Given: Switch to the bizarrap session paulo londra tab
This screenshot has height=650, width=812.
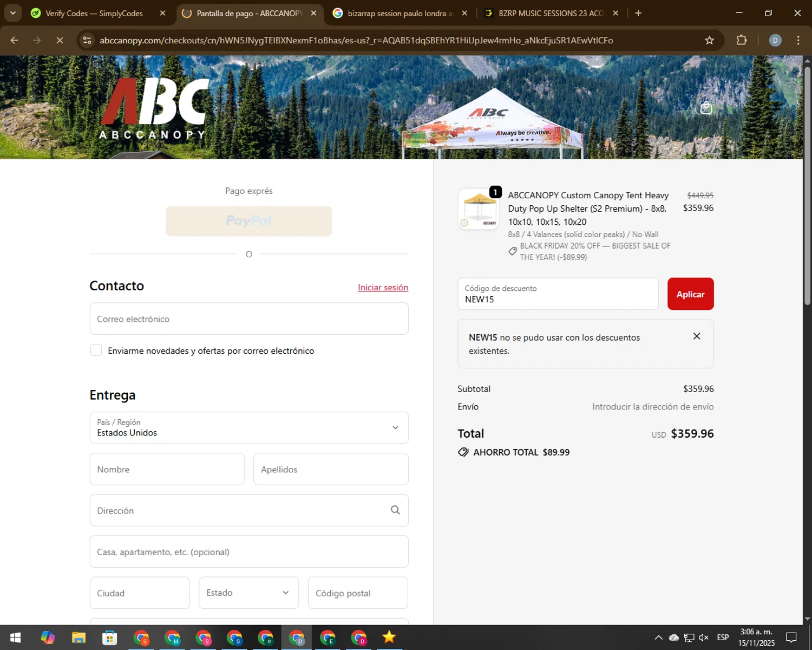Looking at the screenshot, I should (x=400, y=13).
